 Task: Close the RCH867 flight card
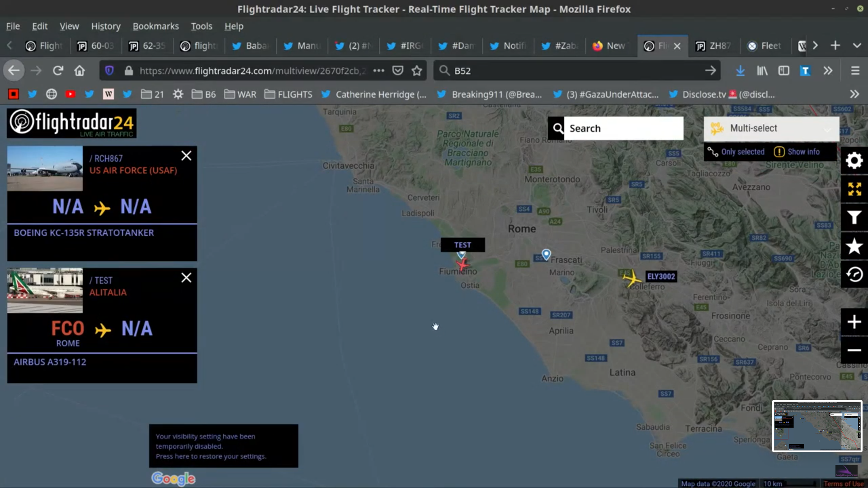click(x=186, y=156)
